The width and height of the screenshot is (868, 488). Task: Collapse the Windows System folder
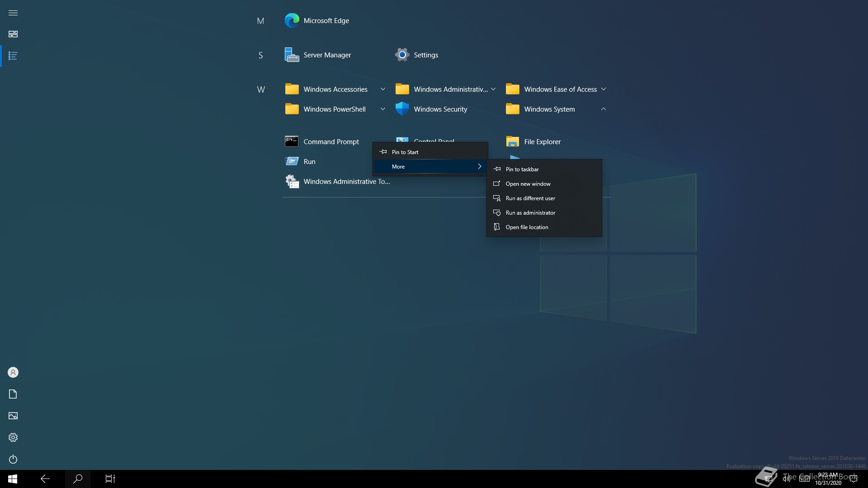pos(556,109)
